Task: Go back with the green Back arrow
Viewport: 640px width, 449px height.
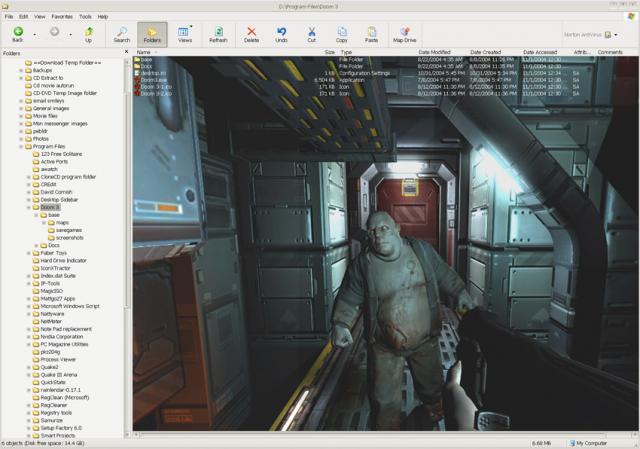Action: pyautogui.click(x=18, y=34)
